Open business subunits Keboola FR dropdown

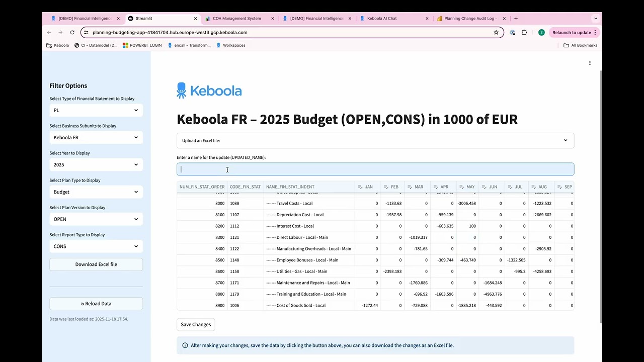pyautogui.click(x=96, y=137)
